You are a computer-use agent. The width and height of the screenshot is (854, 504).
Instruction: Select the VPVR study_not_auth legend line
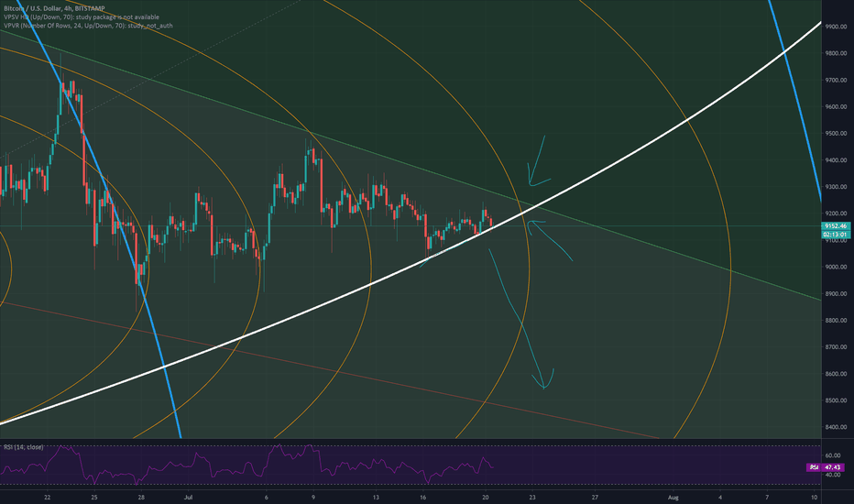click(88, 26)
